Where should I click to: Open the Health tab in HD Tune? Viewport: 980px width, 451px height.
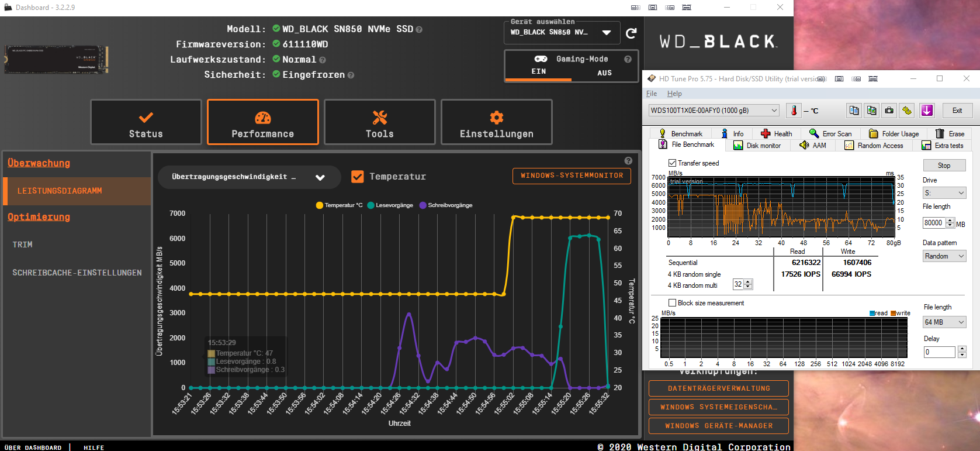coord(776,133)
